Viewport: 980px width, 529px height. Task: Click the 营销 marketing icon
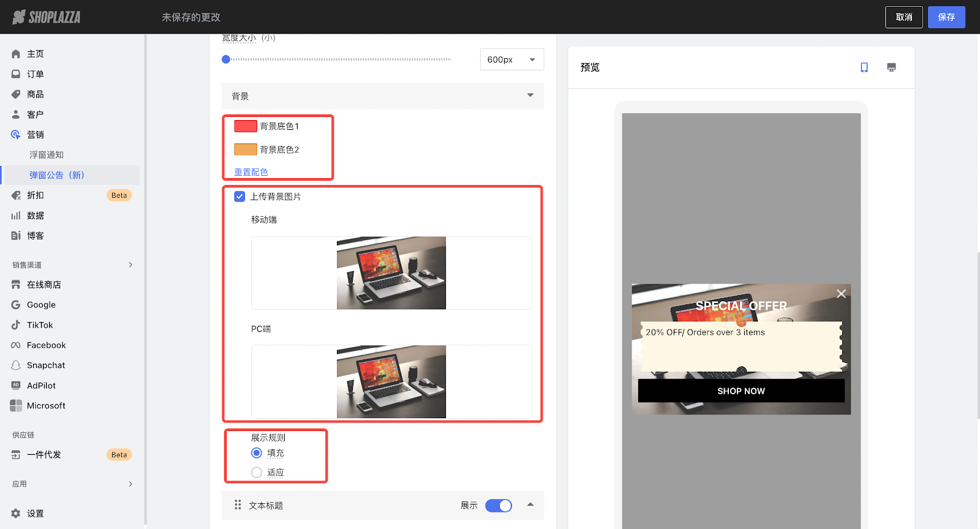(16, 135)
